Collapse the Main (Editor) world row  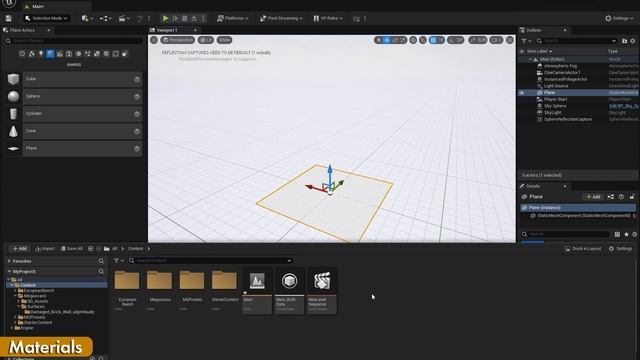(x=531, y=59)
